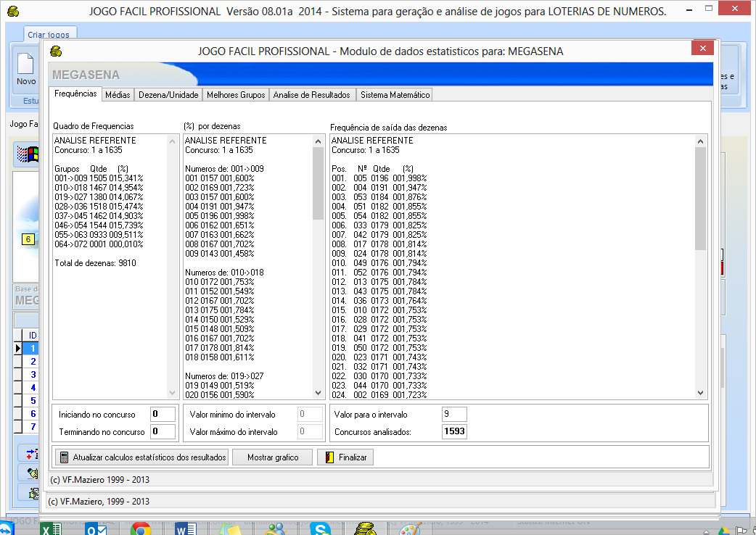Open Excel from the taskbar

[x=51, y=528]
